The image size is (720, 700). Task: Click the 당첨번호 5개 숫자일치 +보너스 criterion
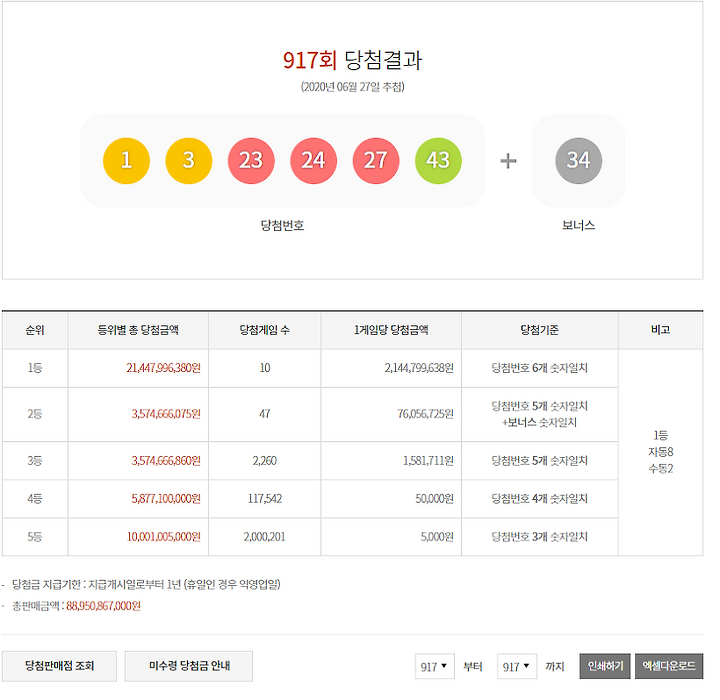point(540,414)
